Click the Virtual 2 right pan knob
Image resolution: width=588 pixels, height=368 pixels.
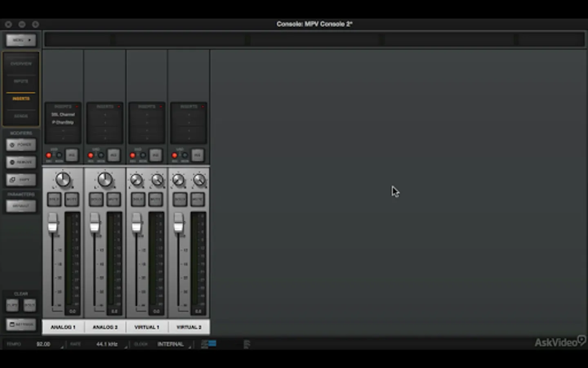tap(199, 180)
